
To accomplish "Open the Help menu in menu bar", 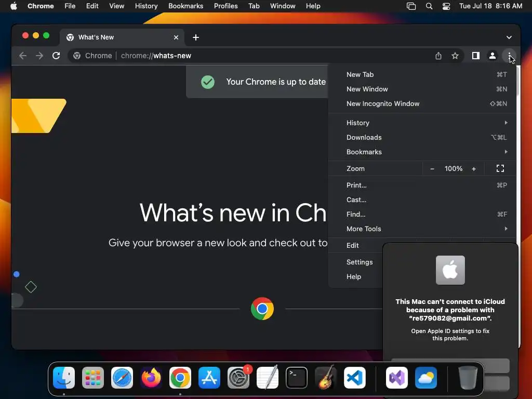I will pos(313,6).
